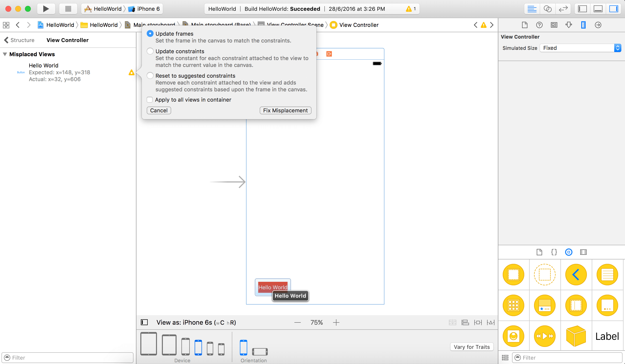
Task: Toggle the document outline panel button
Action: tap(144, 322)
